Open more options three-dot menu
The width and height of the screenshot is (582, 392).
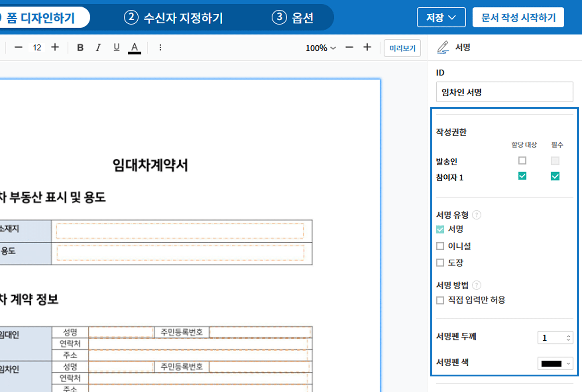(160, 48)
